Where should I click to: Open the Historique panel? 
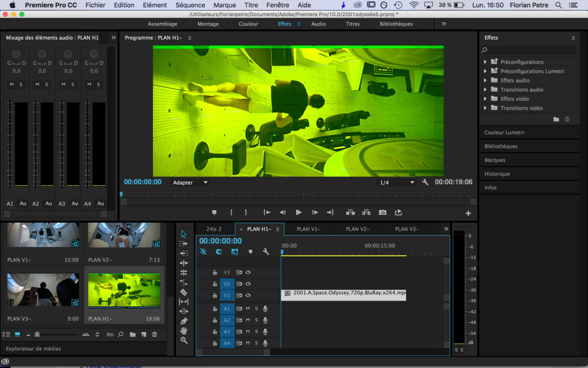point(497,174)
